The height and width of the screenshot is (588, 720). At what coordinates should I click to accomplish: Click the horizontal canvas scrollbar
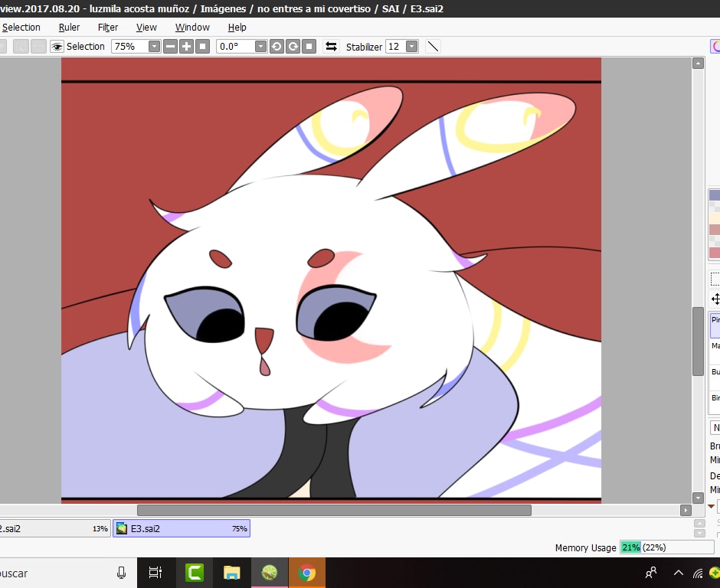pyautogui.click(x=334, y=510)
